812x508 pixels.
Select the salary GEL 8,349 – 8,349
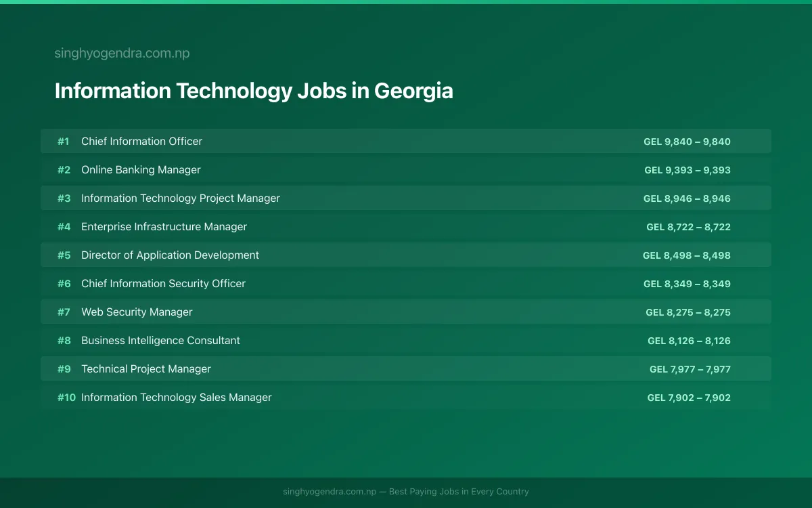click(x=687, y=284)
